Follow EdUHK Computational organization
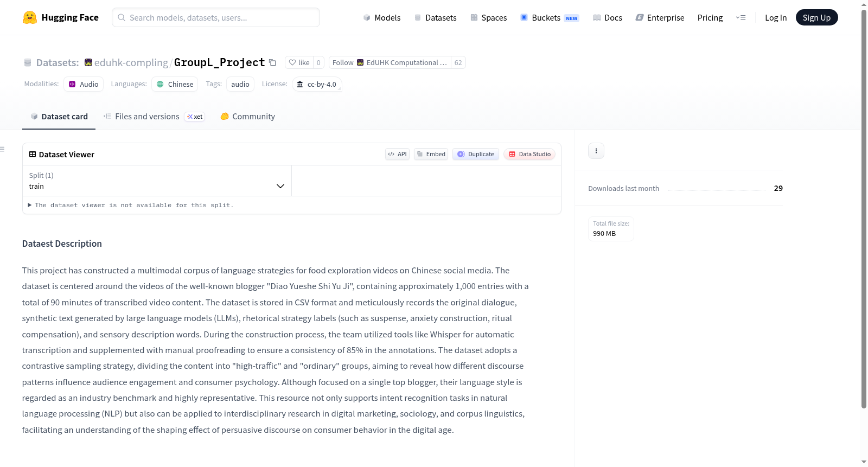The width and height of the screenshot is (868, 467). coord(390,63)
